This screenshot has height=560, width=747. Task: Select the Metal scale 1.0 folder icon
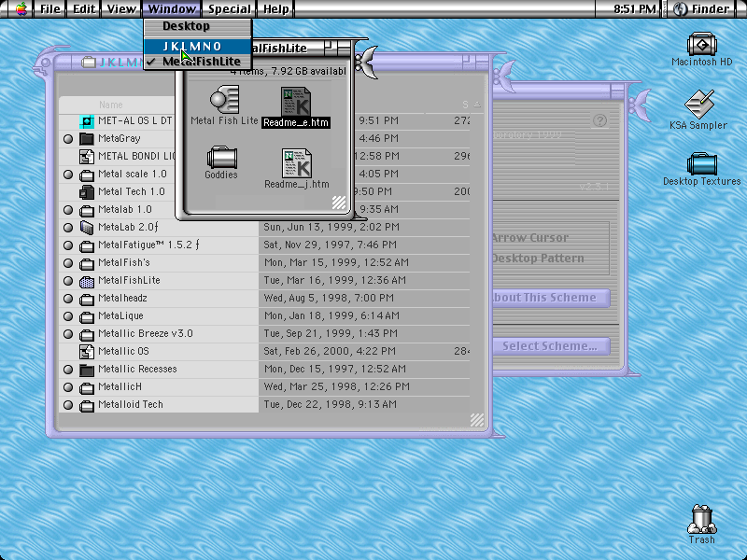[87, 175]
